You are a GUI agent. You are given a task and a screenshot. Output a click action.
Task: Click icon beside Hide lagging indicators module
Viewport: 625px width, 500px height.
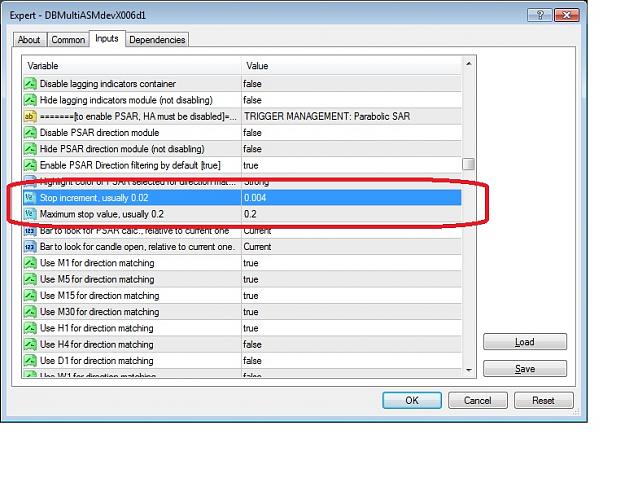30,100
